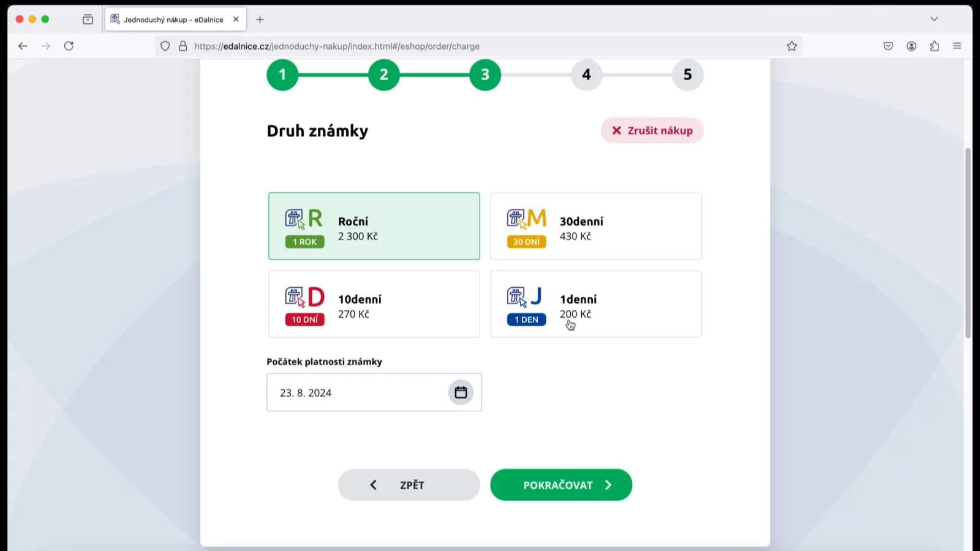The width and height of the screenshot is (980, 551).
Task: Click the Druh známky heading
Action: (317, 131)
